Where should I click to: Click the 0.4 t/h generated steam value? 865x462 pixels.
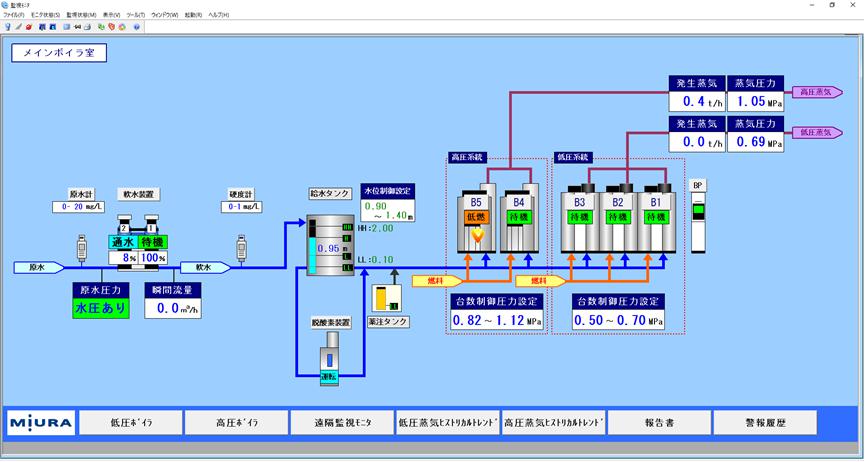tap(697, 102)
